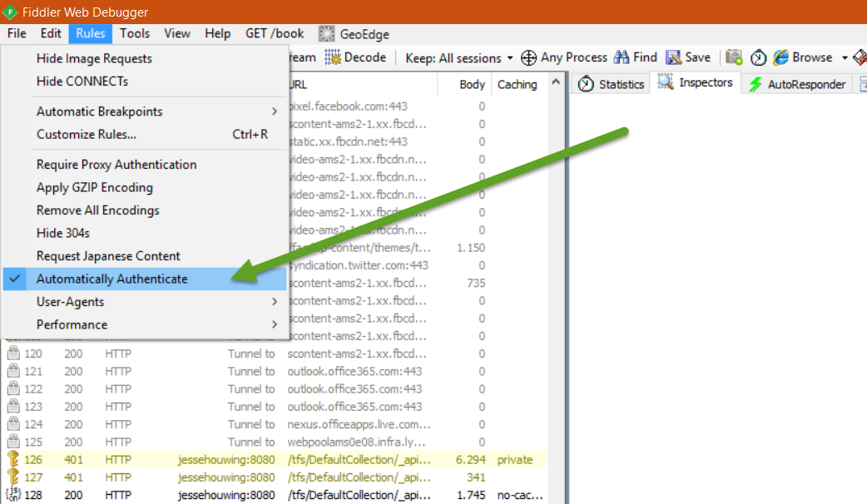Image resolution: width=867 pixels, height=504 pixels.
Task: Click the lock icon of session 124
Action: (13, 424)
